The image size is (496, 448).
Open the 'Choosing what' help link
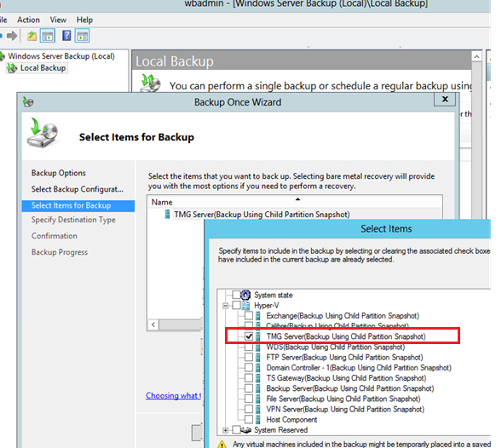173,395
